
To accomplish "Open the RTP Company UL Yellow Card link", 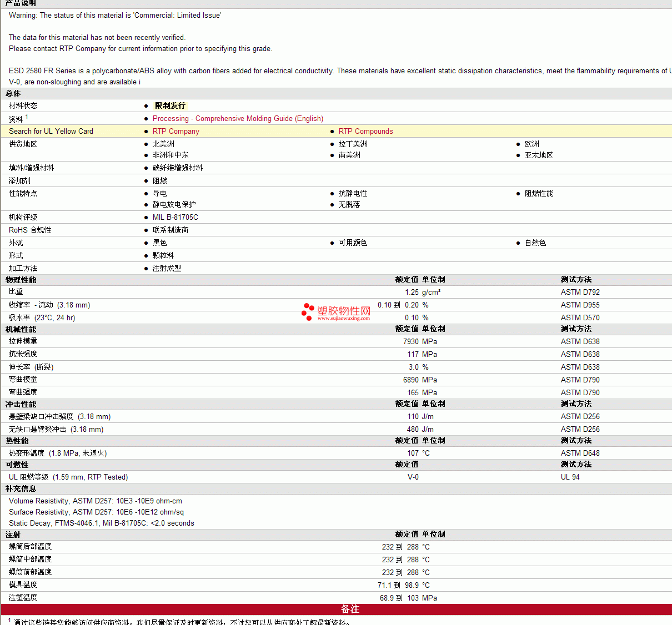I will coord(175,131).
